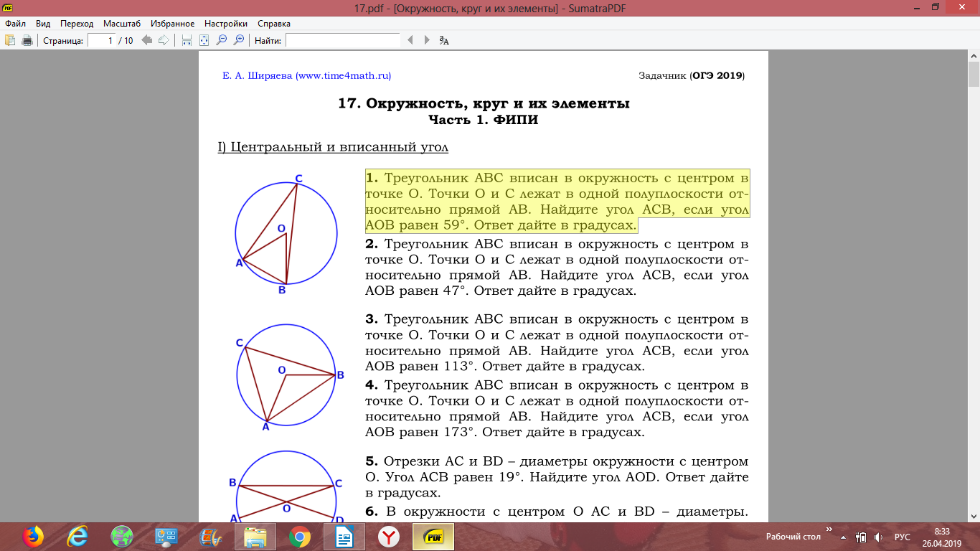Show hidden tray icons arrow
This screenshot has width=980, height=551.
843,537
